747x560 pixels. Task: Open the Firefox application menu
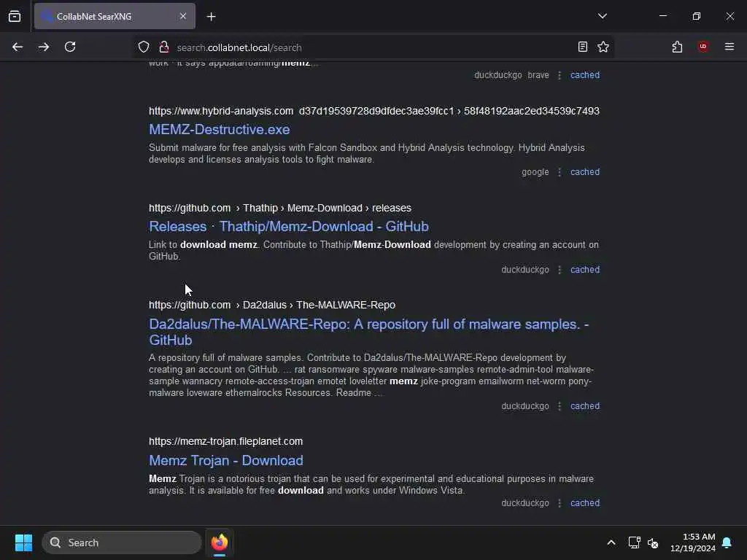[729, 47]
